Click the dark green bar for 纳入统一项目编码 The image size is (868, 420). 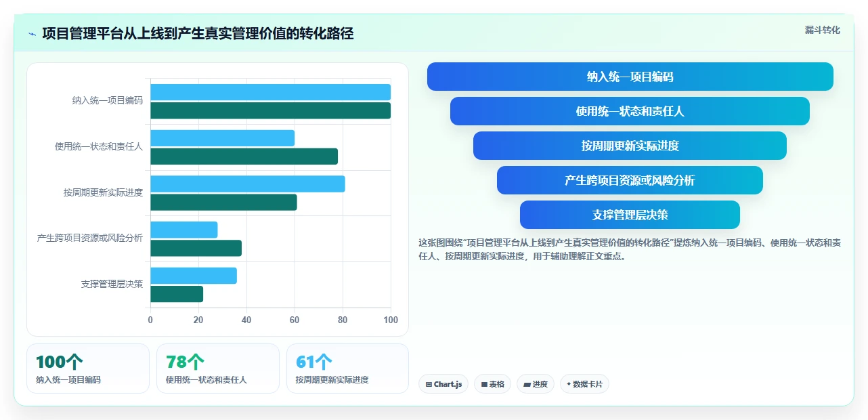[x=270, y=110]
